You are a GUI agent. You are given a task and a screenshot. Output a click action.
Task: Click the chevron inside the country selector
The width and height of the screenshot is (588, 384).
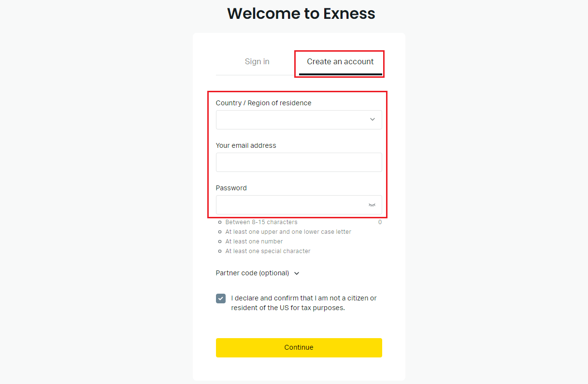[372, 119]
